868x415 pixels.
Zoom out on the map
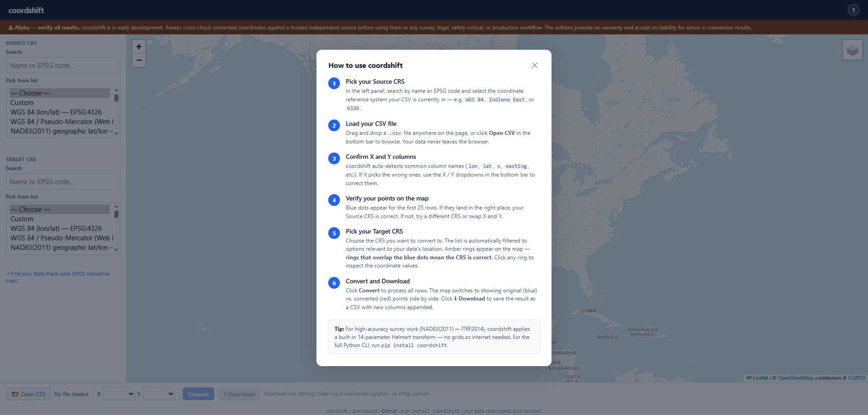[139, 60]
